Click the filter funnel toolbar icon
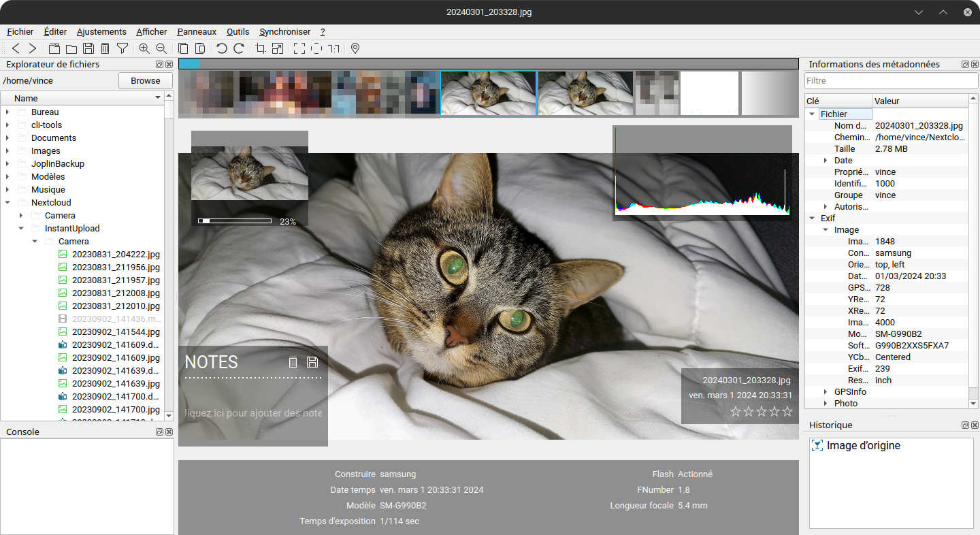 click(122, 48)
